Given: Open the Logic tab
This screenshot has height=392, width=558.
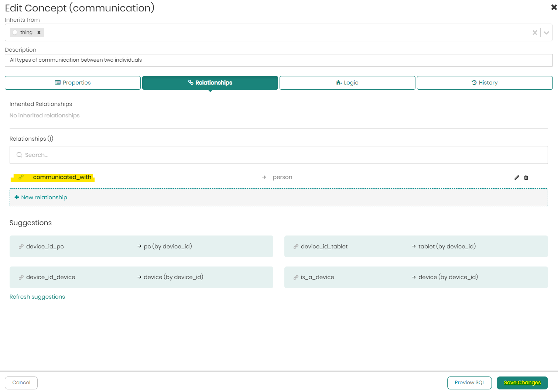Looking at the screenshot, I should [347, 83].
